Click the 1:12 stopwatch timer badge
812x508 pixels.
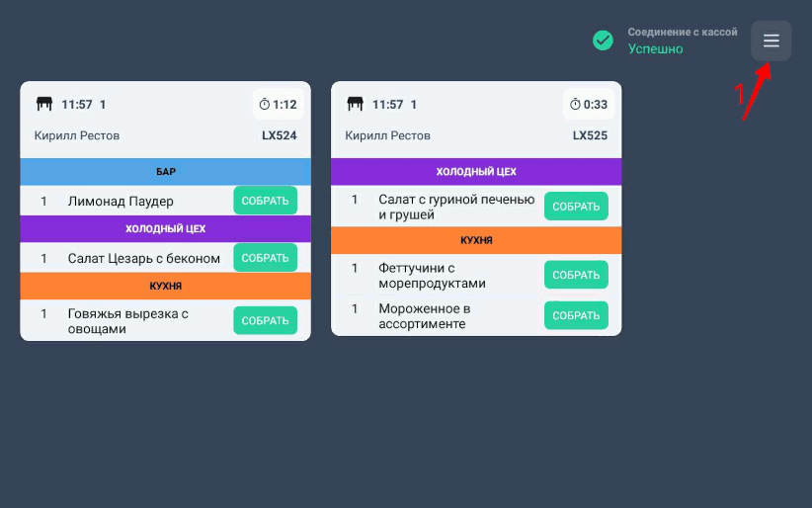[x=278, y=104]
